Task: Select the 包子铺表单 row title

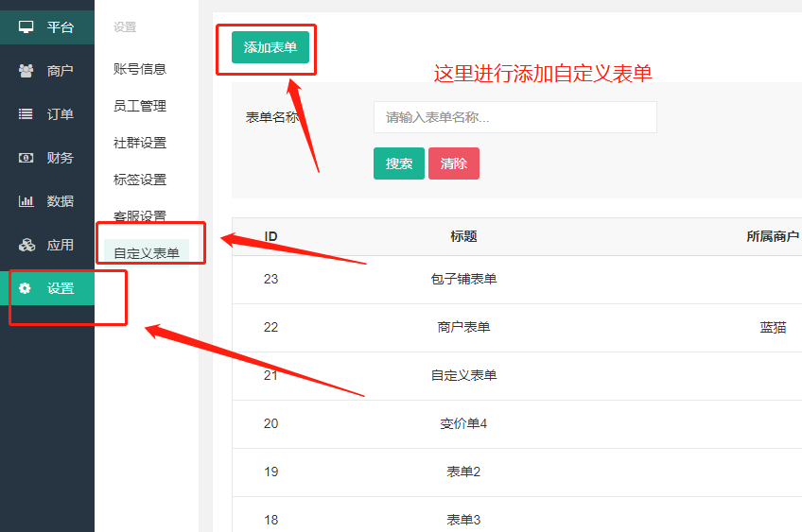Action: tap(463, 279)
